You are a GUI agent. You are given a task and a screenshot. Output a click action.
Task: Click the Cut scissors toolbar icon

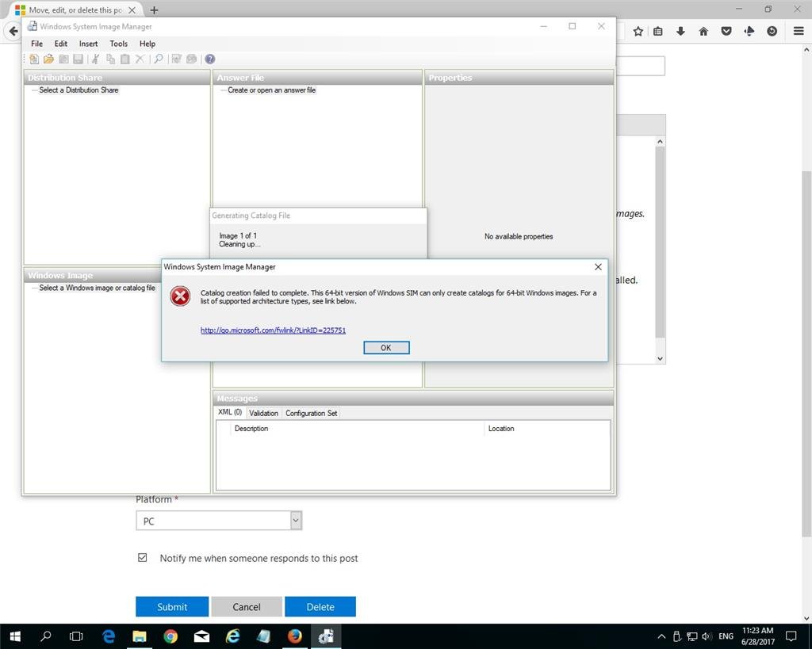pos(96,59)
